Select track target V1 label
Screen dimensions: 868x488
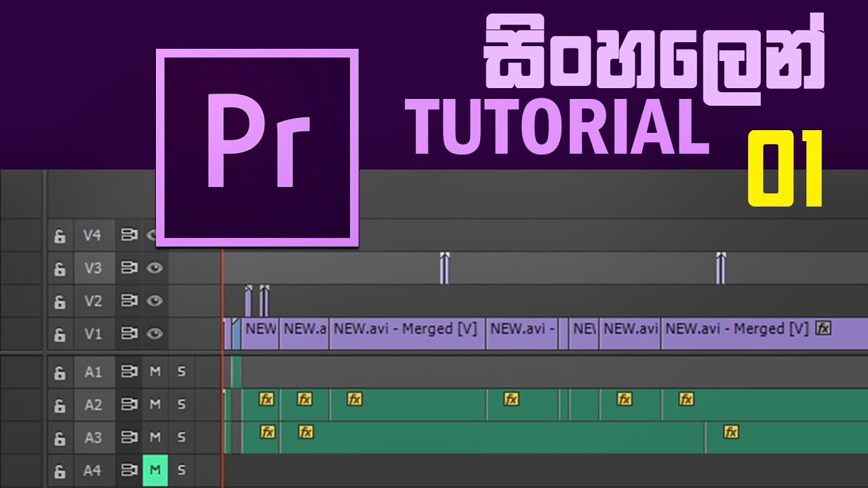coord(92,333)
